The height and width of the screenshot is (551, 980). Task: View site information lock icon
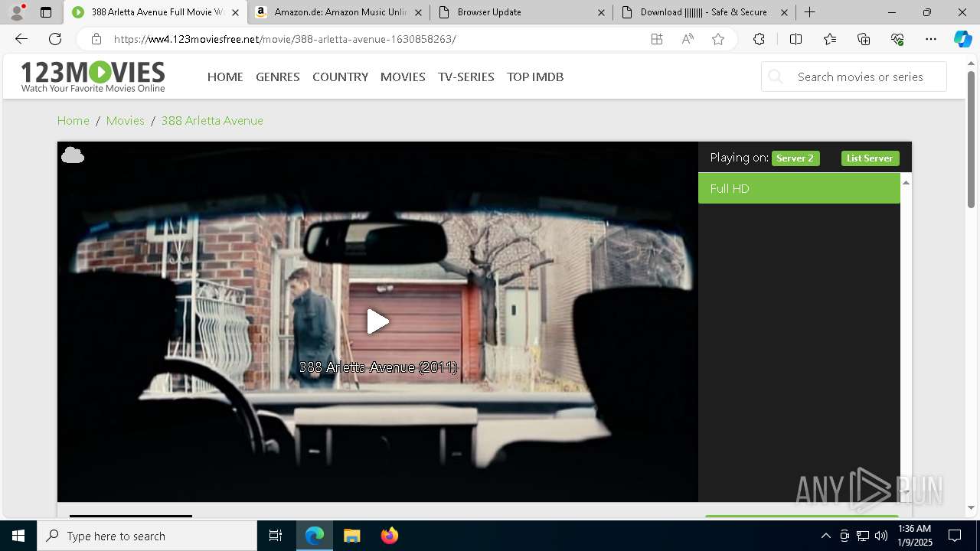click(x=96, y=39)
